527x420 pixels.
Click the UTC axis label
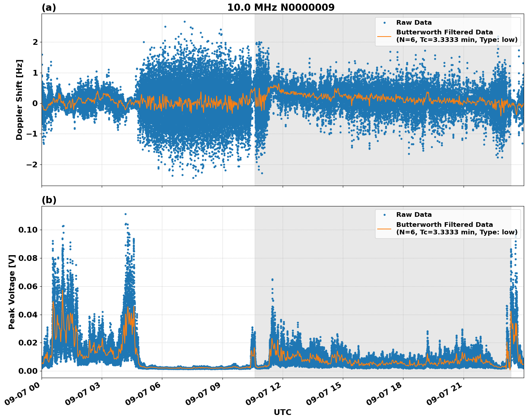pos(282,412)
